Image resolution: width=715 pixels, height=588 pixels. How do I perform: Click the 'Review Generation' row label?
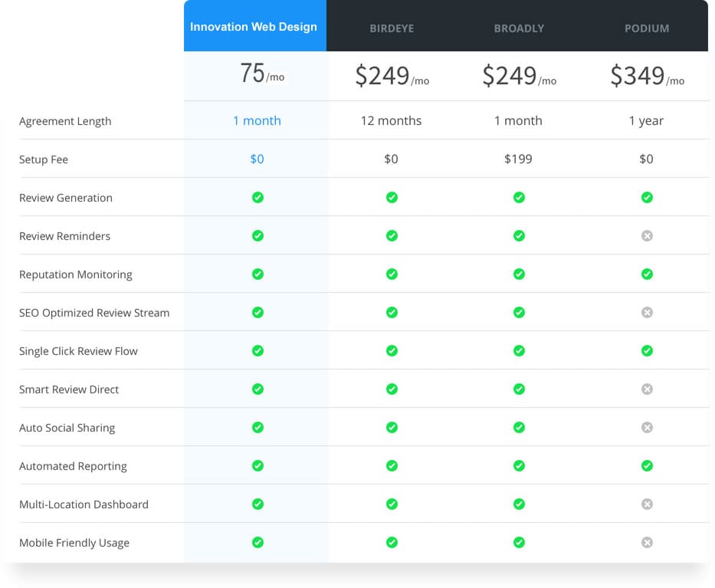click(x=66, y=198)
